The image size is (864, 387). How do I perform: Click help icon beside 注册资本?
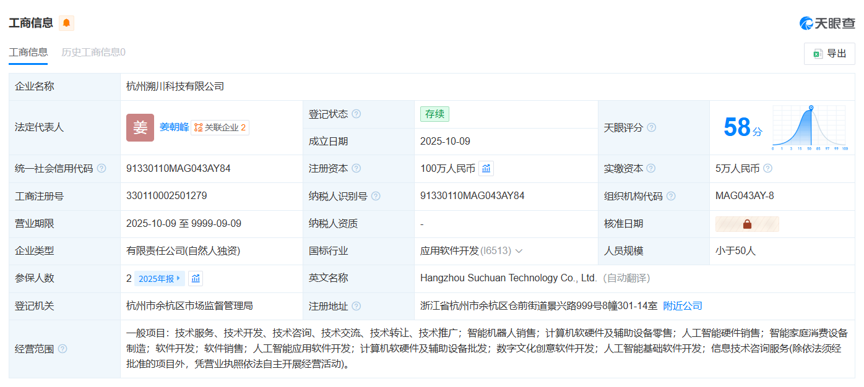(x=357, y=169)
